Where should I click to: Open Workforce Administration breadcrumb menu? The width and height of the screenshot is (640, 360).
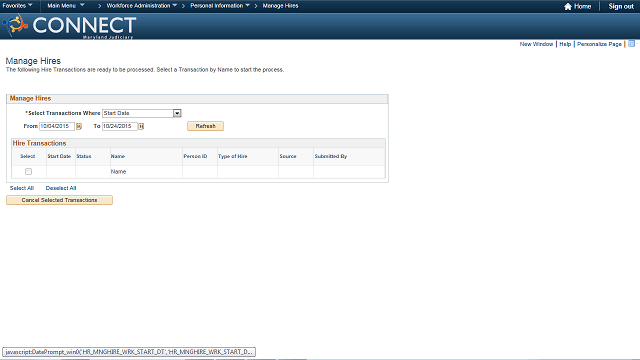[x=142, y=6]
